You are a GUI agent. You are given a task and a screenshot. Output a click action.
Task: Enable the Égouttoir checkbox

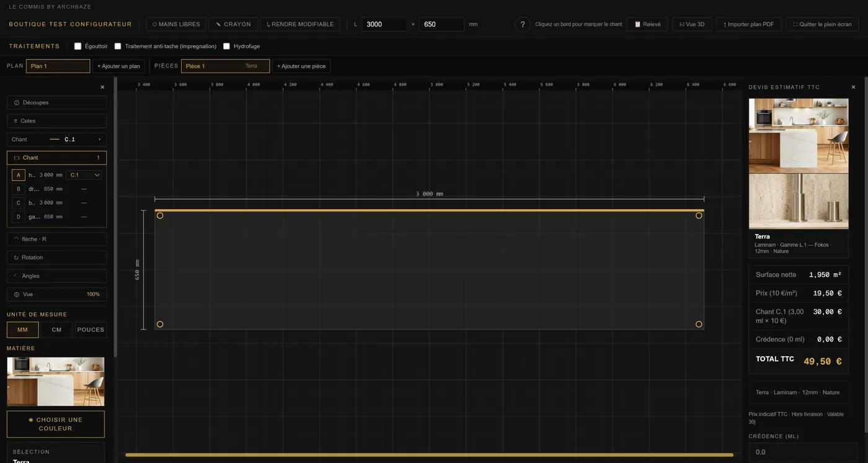77,47
